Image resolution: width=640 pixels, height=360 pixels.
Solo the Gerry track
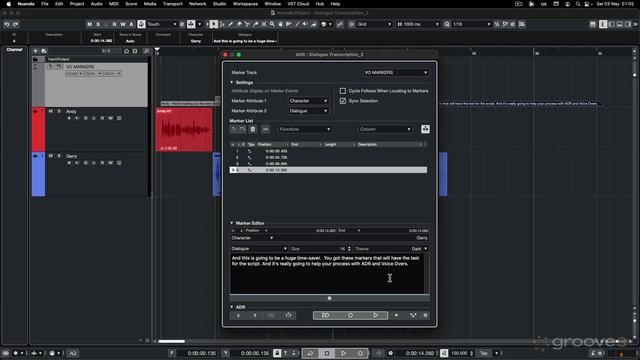(59, 156)
